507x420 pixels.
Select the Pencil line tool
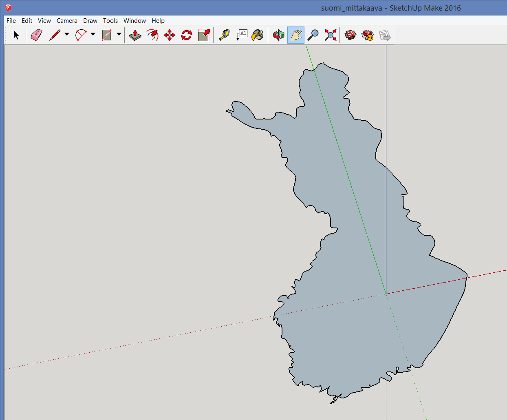coord(55,35)
